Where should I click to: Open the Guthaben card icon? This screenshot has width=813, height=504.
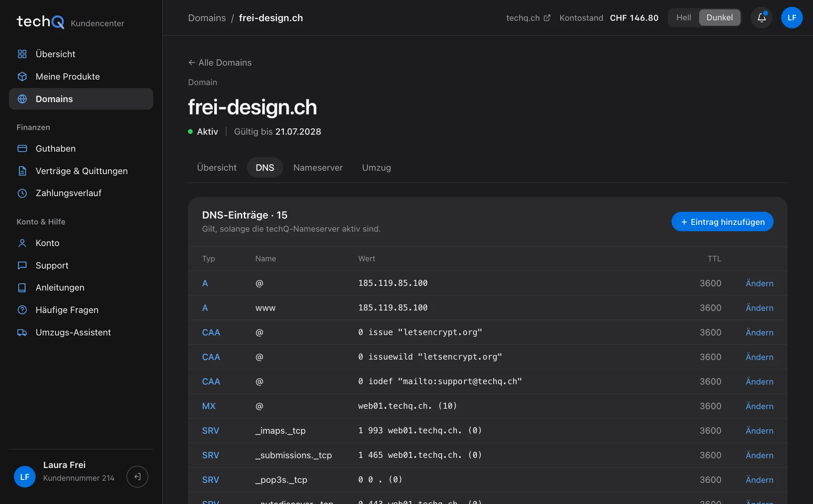[x=22, y=149]
